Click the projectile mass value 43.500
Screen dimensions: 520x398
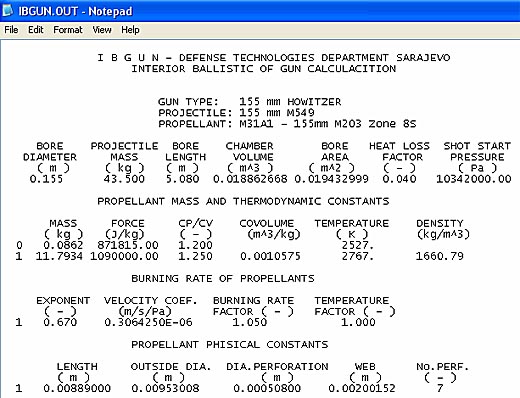coord(124,179)
